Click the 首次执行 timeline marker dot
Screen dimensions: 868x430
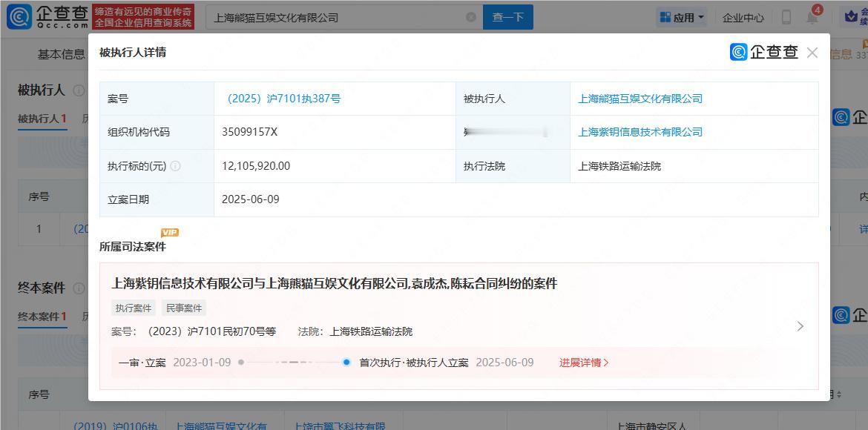[x=346, y=363]
